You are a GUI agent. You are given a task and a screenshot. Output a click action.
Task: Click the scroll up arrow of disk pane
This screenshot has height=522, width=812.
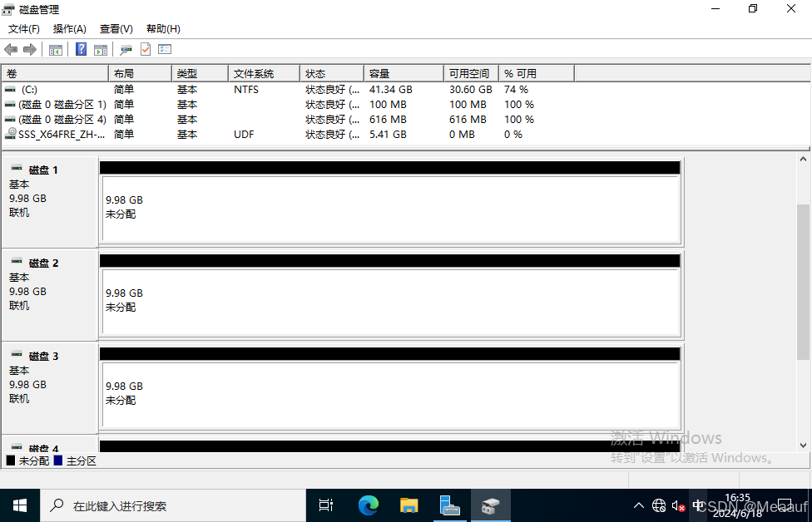[803, 160]
